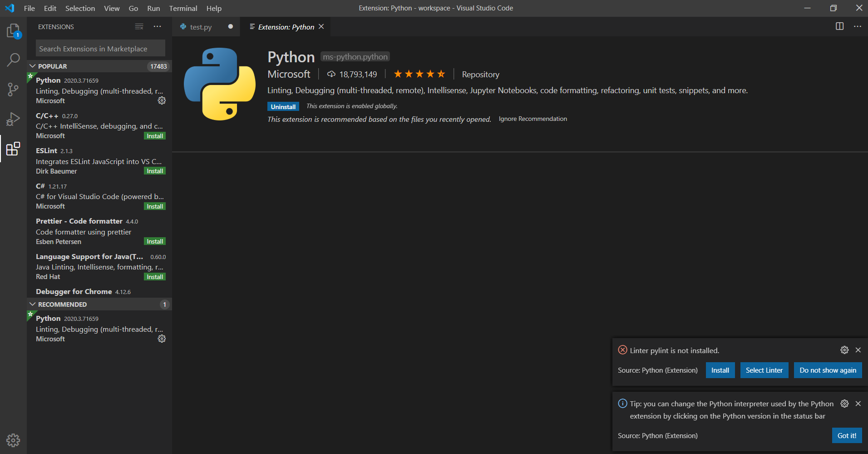
Task: Select Python in the Popular list
Action: (x=99, y=90)
